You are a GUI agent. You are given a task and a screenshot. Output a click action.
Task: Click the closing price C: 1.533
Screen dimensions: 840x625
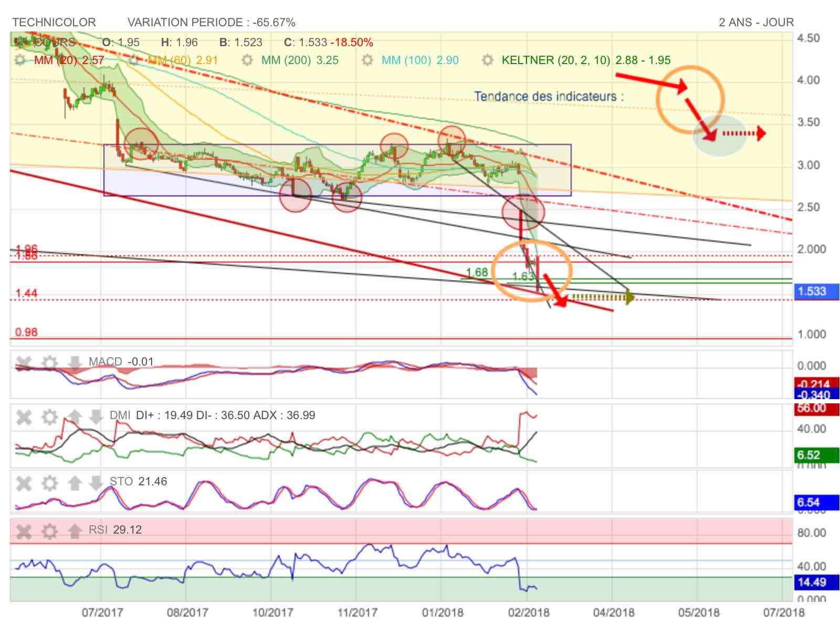pos(306,42)
